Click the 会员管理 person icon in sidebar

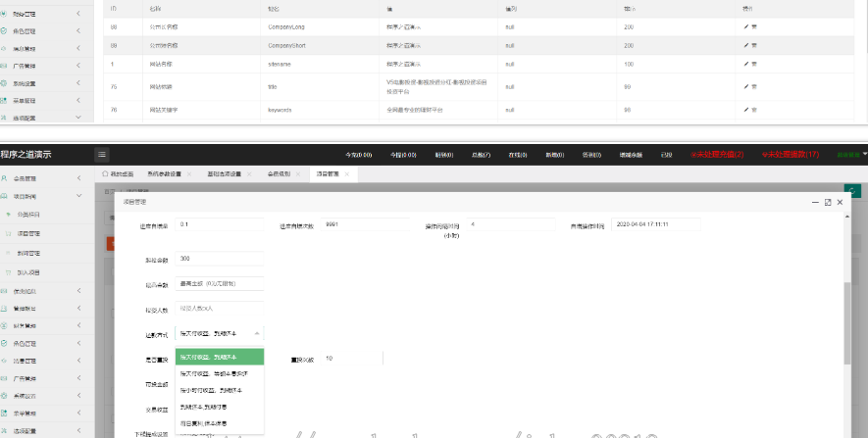click(x=6, y=178)
